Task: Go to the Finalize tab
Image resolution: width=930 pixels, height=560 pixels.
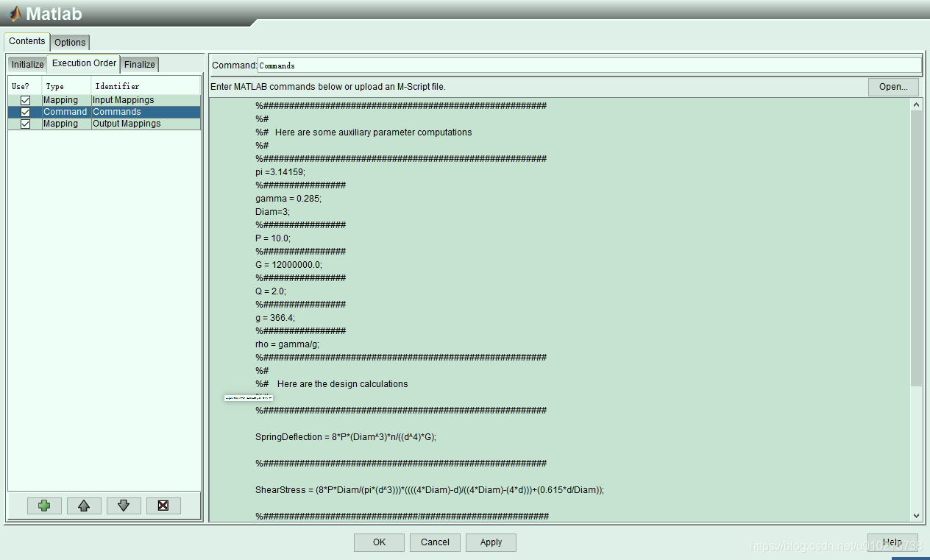Action: click(x=139, y=65)
